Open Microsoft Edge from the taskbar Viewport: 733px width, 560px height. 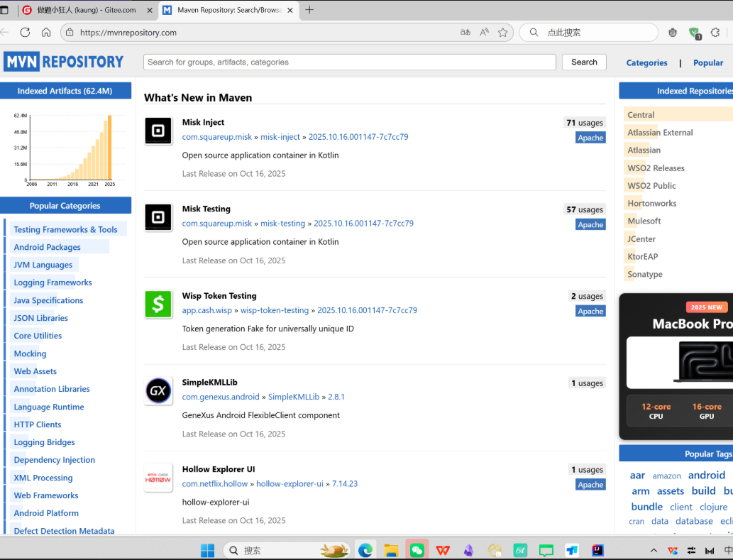[x=365, y=550]
